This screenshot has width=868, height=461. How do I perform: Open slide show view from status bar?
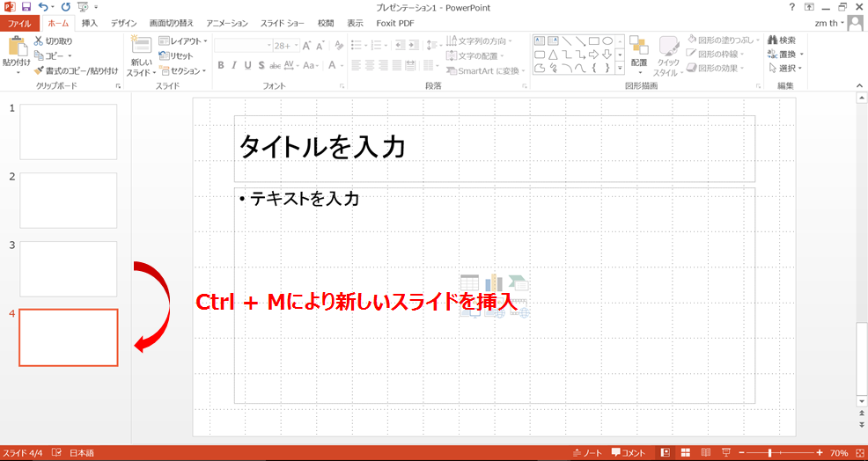(x=727, y=452)
